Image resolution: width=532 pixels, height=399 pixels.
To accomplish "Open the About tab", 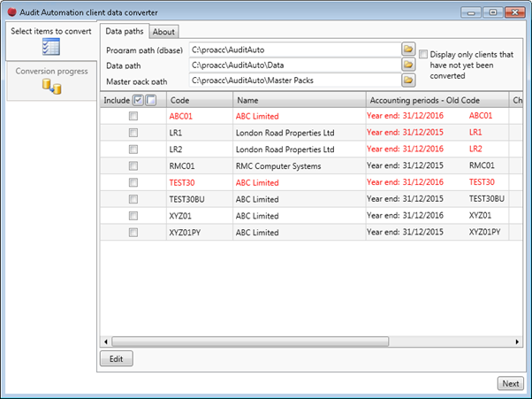I will (163, 32).
